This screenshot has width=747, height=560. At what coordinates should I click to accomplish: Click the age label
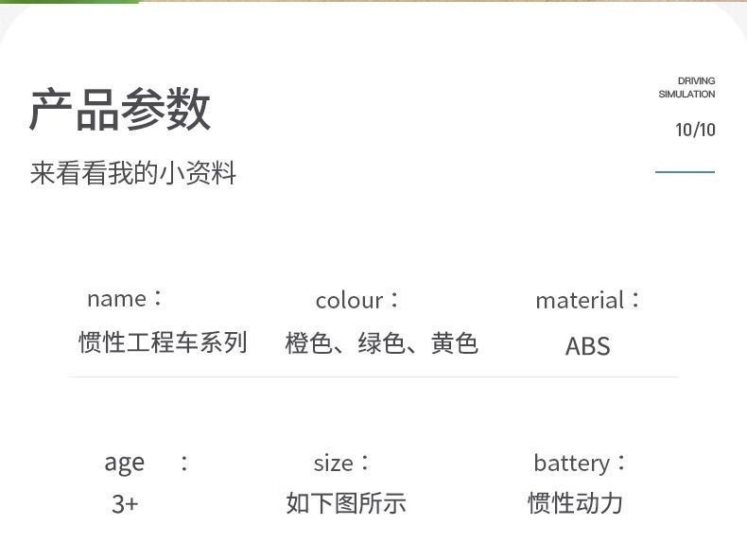(125, 463)
